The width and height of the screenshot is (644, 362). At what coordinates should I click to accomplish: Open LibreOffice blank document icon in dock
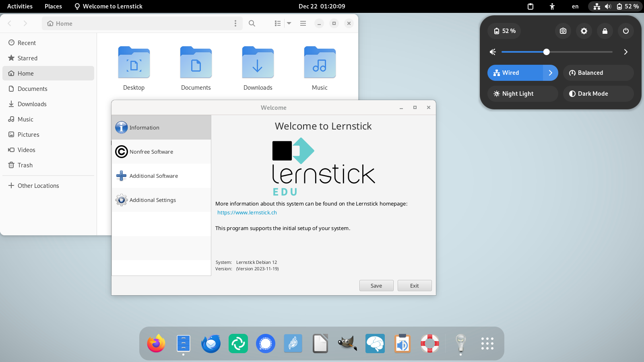pos(320,343)
